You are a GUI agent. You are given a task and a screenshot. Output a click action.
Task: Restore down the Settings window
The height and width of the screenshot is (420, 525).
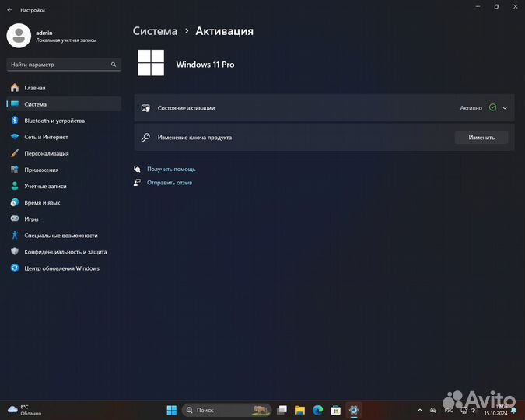(x=496, y=7)
